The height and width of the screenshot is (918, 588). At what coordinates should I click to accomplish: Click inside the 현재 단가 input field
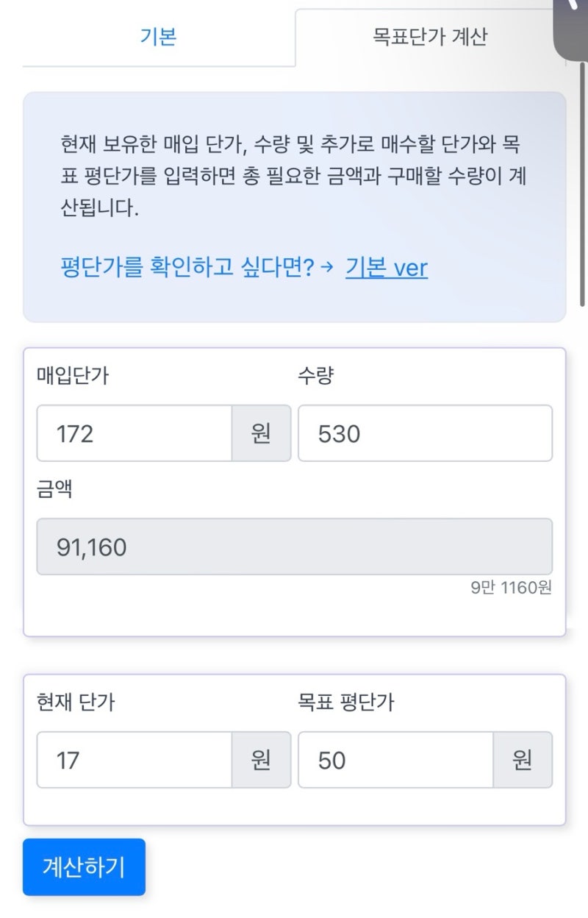132,759
